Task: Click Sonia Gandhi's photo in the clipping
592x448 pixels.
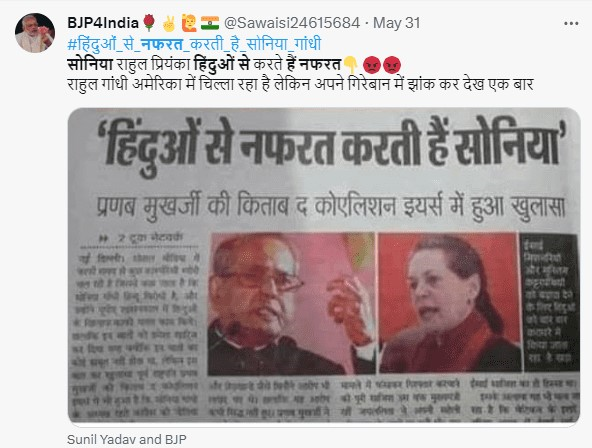Action: point(449,303)
